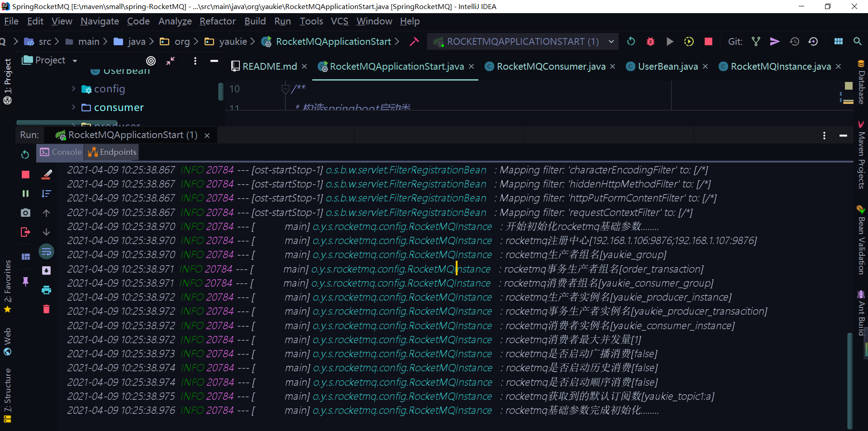The height and width of the screenshot is (431, 868).
Task: Open the Navigate menu
Action: pyautogui.click(x=100, y=21)
